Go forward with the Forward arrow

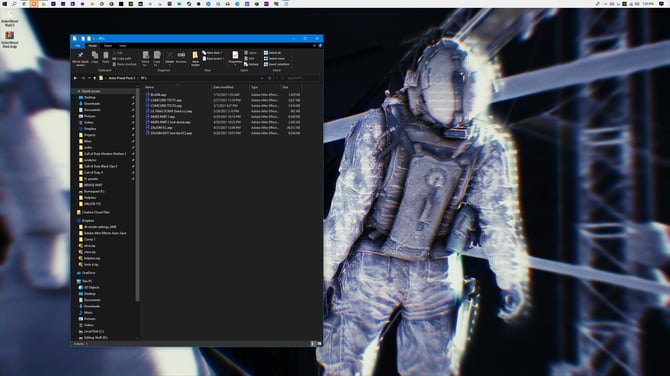[x=83, y=78]
